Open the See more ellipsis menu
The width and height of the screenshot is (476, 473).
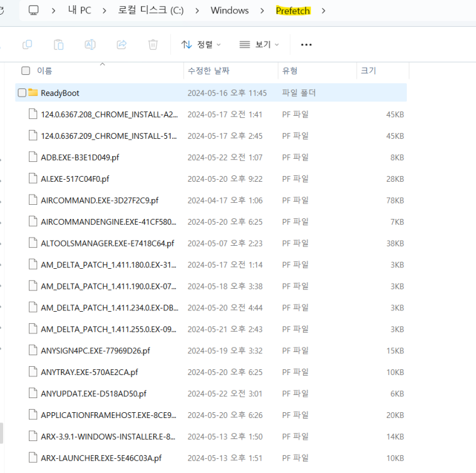coord(306,45)
